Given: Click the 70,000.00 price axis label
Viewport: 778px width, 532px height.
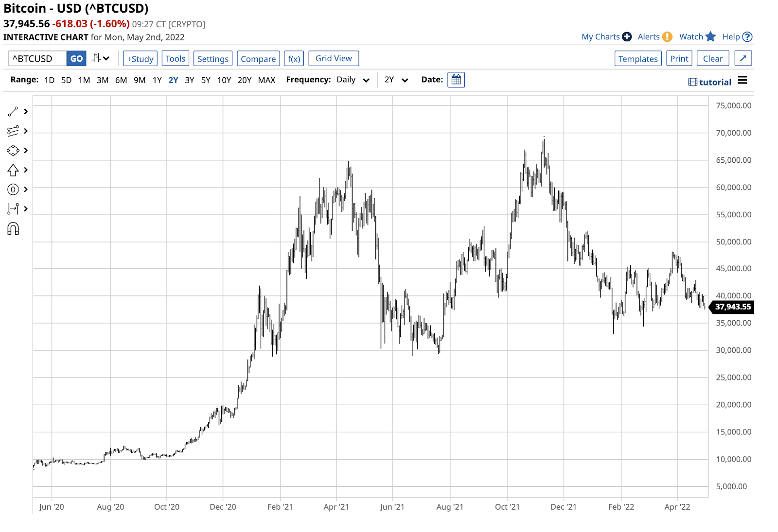Looking at the screenshot, I should (x=733, y=133).
